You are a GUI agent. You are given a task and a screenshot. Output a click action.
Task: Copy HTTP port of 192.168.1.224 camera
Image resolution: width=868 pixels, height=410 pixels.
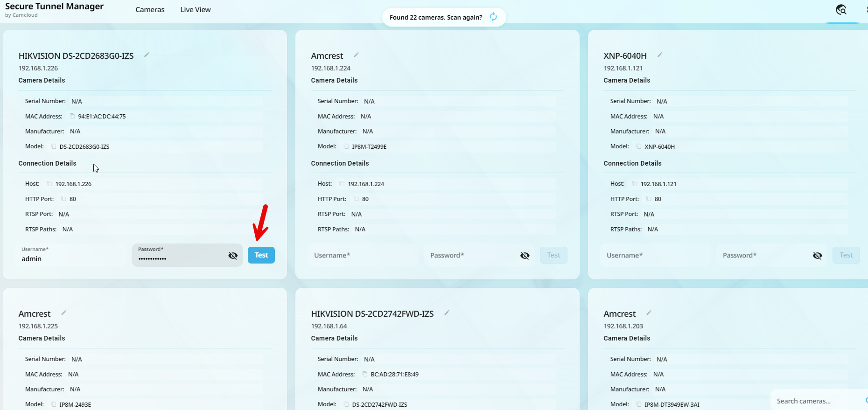point(357,199)
